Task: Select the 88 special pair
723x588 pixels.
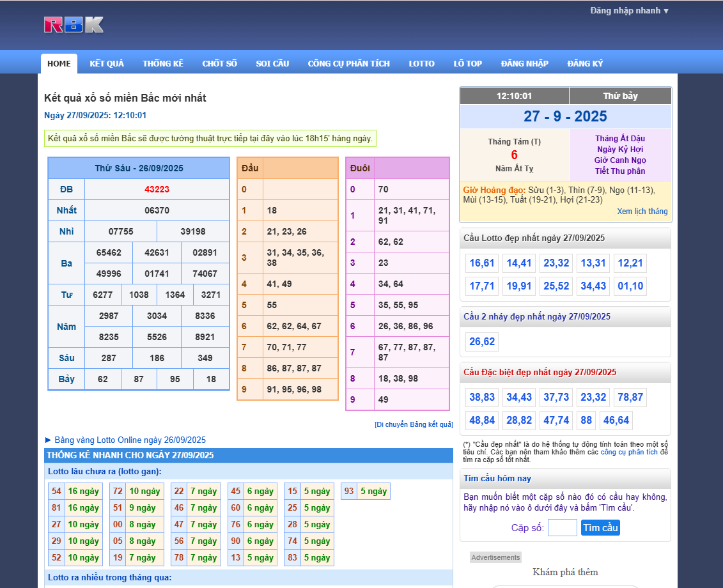Action: (x=586, y=421)
